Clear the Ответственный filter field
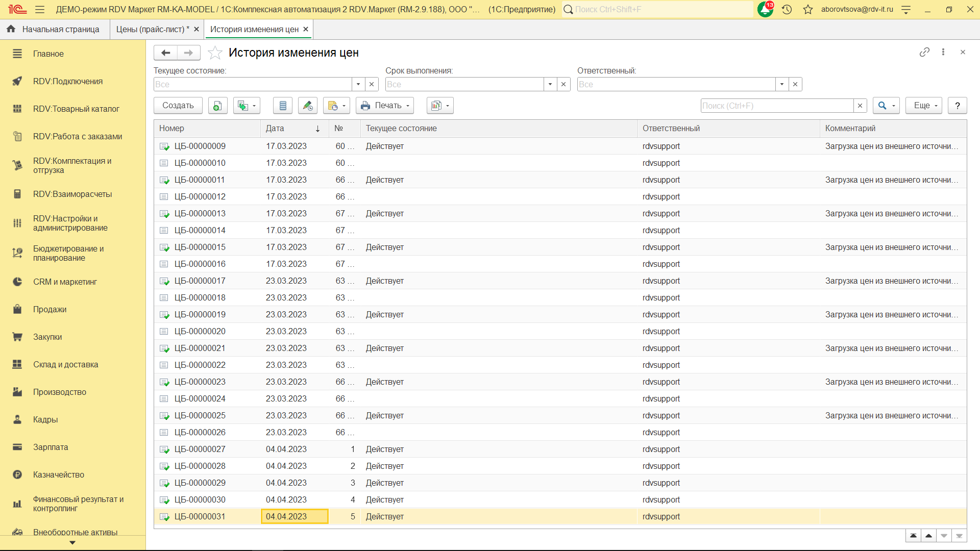The height and width of the screenshot is (551, 980). coord(795,84)
